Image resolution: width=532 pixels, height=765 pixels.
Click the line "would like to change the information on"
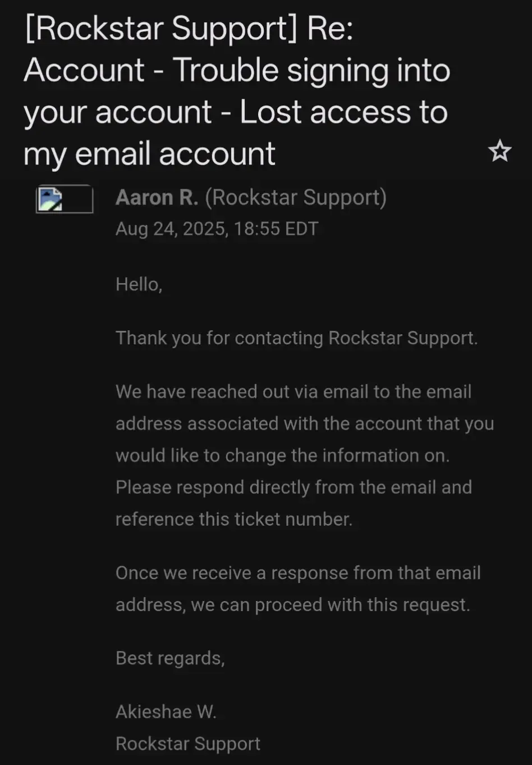282,456
